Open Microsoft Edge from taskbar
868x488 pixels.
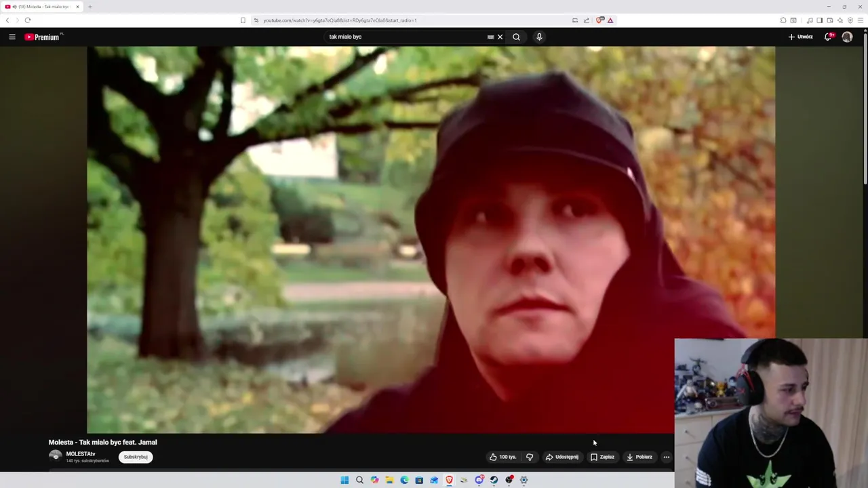(x=404, y=480)
